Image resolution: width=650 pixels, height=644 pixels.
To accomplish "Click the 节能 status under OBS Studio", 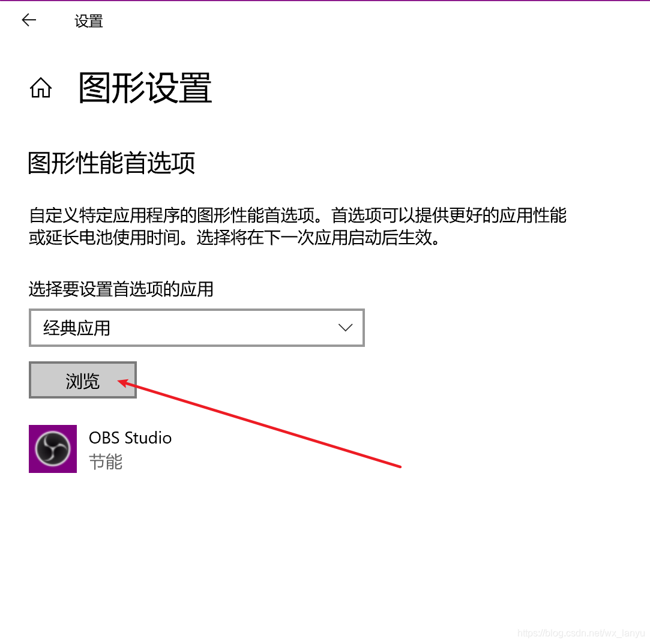I will tap(106, 462).
